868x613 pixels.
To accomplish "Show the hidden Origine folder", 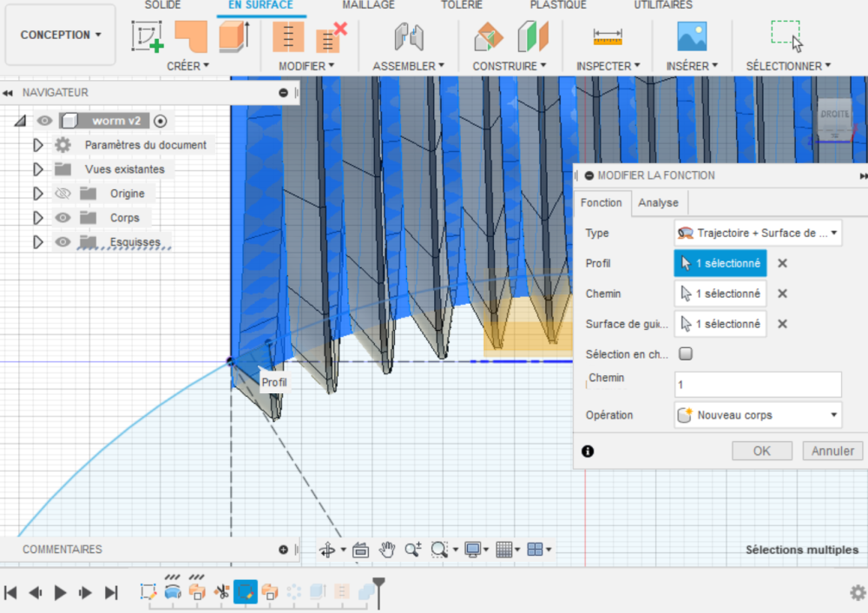I will click(62, 194).
